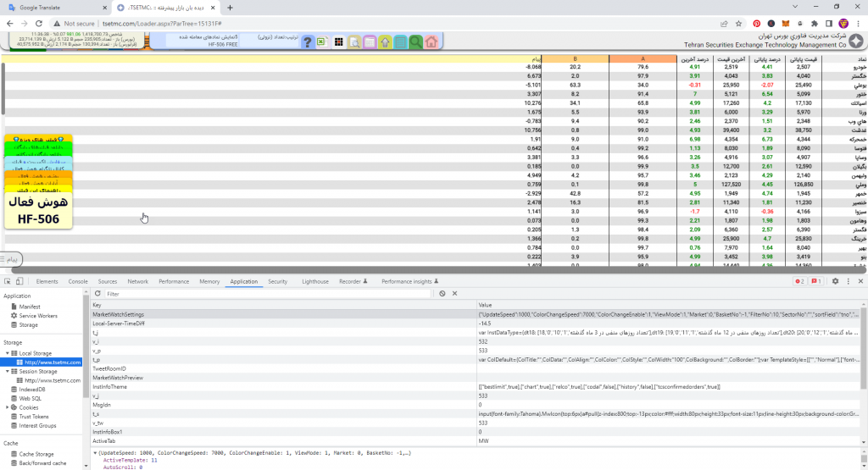Refresh storage with the reload icon
868x470 pixels.
pos(98,293)
